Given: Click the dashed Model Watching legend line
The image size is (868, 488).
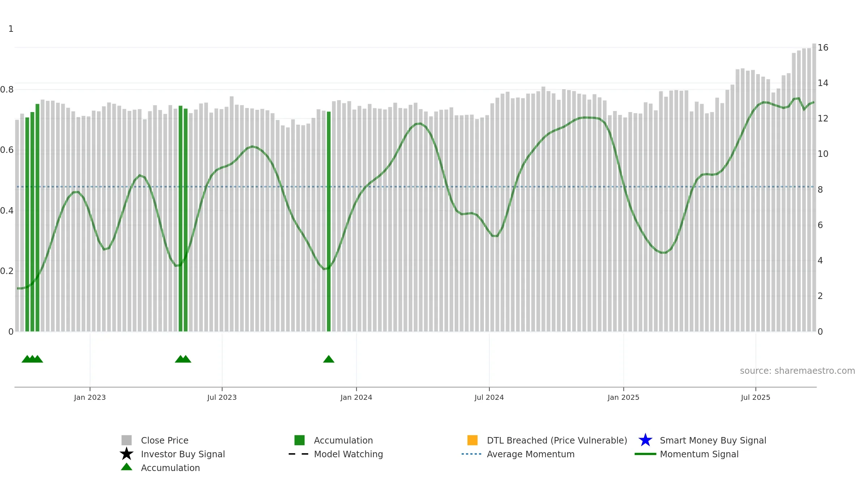Looking at the screenshot, I should 299,454.
